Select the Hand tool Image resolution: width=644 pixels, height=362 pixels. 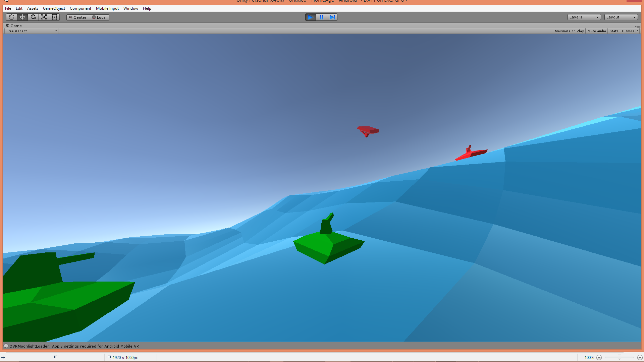point(11,17)
